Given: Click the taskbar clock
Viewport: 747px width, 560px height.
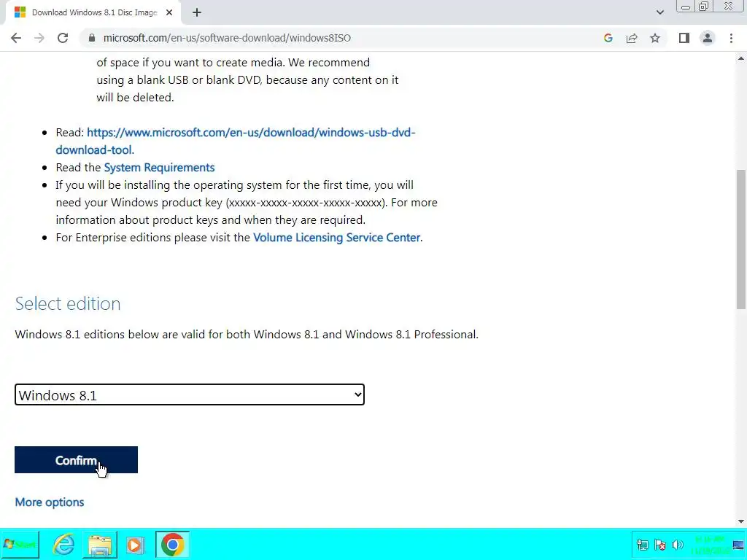Looking at the screenshot, I should [x=711, y=545].
